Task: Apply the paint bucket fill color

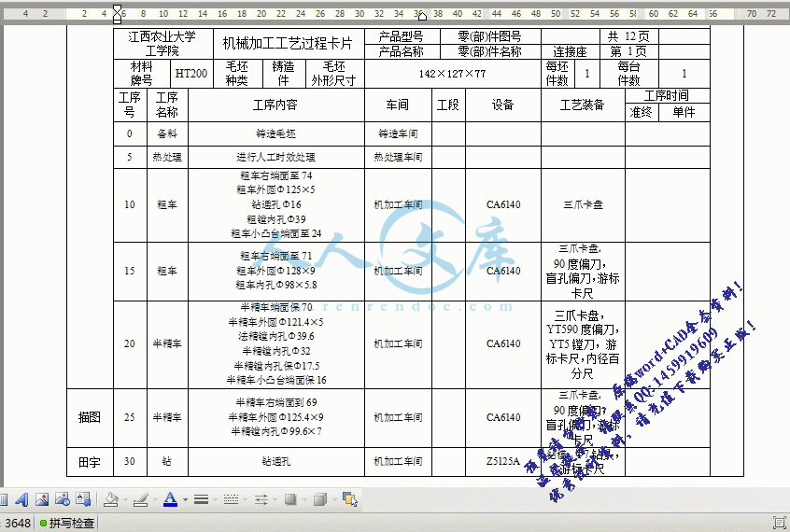Action: pyautogui.click(x=110, y=499)
